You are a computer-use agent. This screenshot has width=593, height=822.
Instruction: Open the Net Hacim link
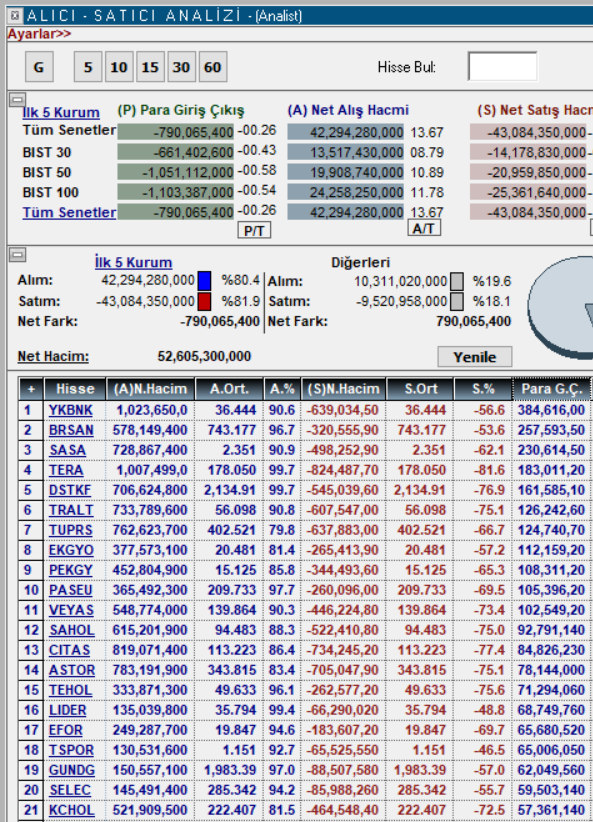(x=53, y=356)
